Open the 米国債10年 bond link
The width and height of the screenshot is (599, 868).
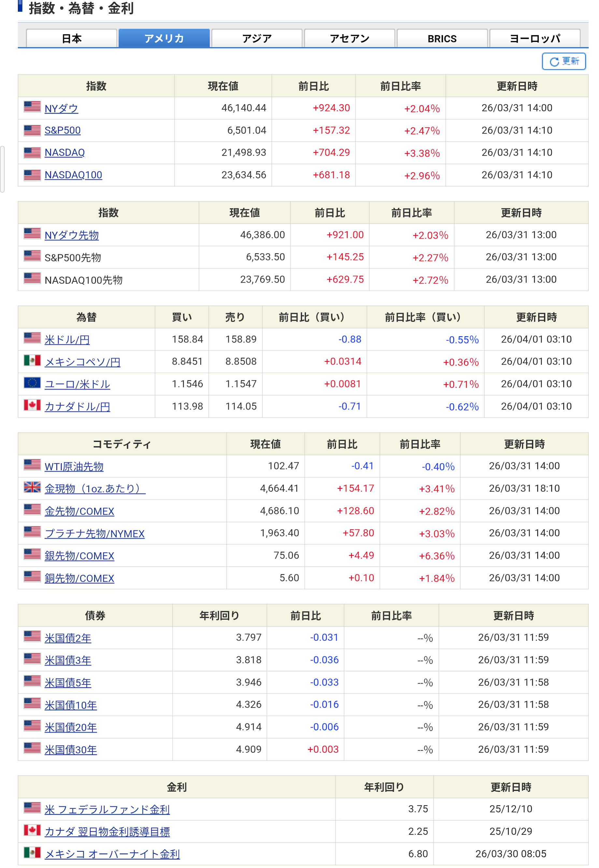71,705
